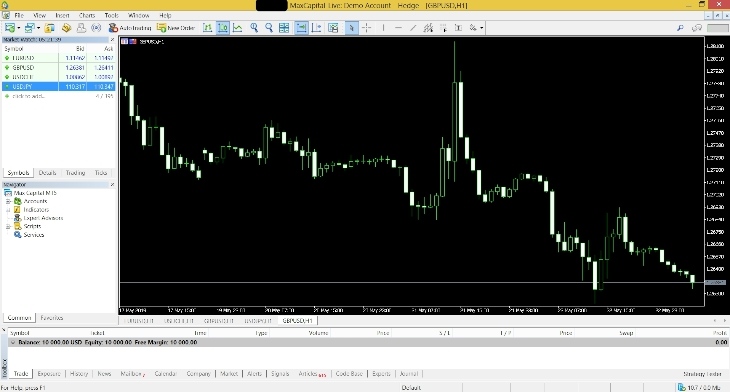Toggle chart shift button

point(317,28)
